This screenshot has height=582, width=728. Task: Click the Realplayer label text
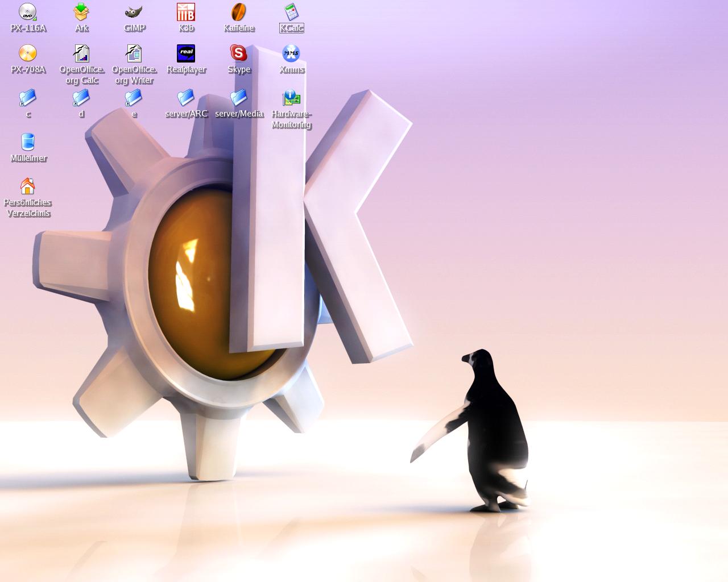(187, 69)
